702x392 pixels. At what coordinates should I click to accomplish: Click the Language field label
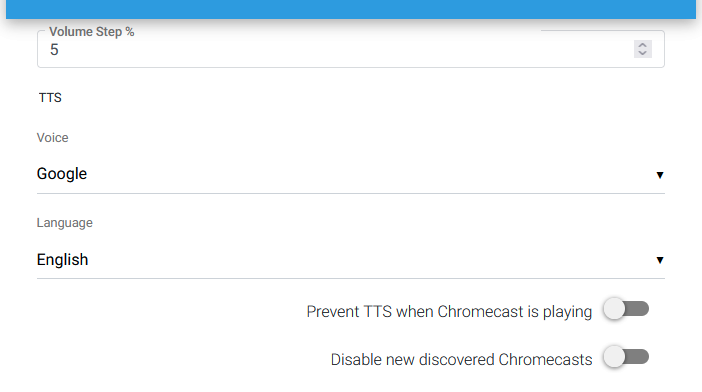(64, 223)
